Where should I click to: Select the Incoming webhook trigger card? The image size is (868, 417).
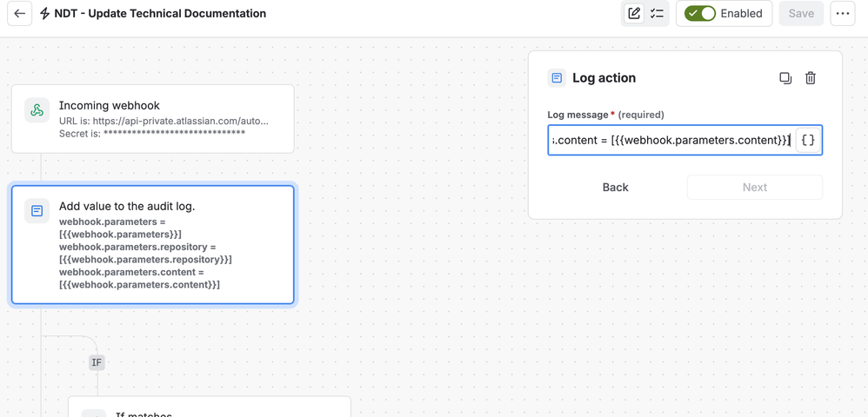(153, 119)
